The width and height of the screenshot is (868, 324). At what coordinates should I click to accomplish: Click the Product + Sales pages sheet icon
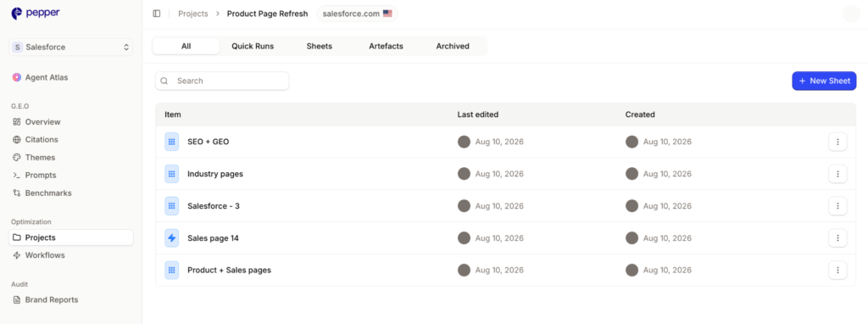click(171, 271)
